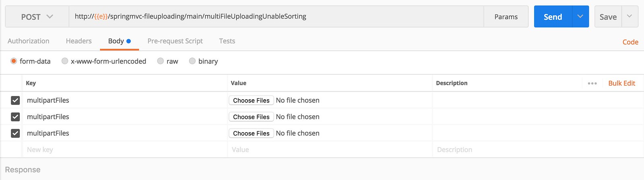Uncheck the first multipartFiles row checkbox
This screenshot has width=644, height=180.
[15, 100]
